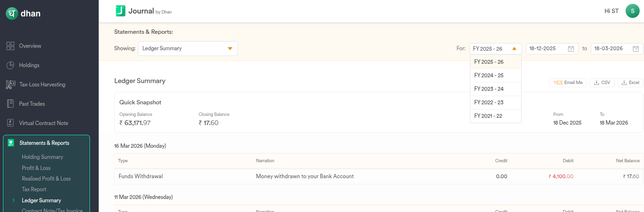Click the Dhan logo icon

12,14
